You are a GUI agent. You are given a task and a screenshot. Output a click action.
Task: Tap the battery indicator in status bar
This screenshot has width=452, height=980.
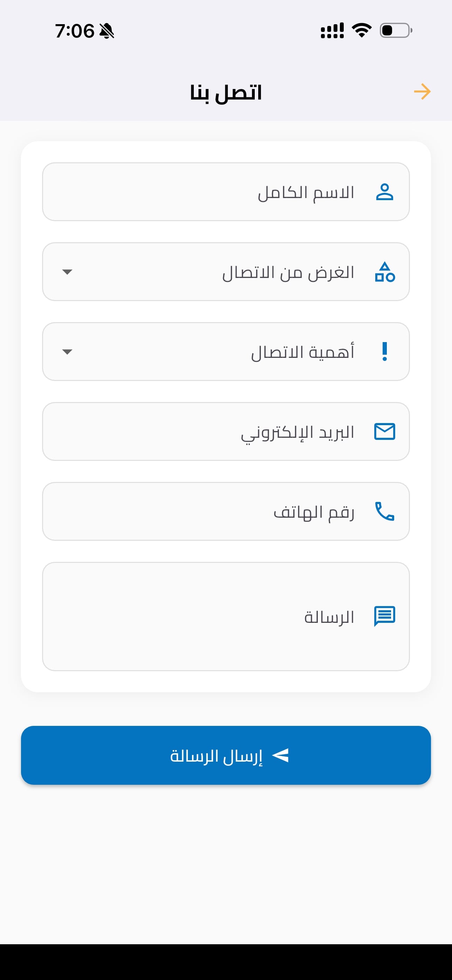click(396, 30)
